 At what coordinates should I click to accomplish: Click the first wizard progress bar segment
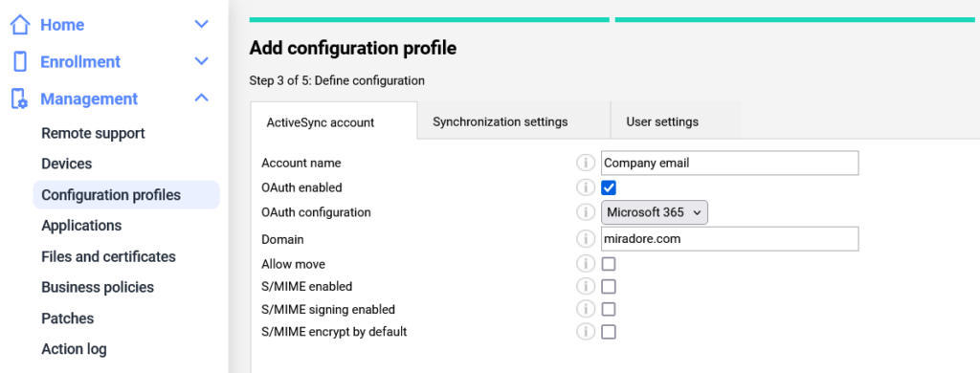pos(430,20)
